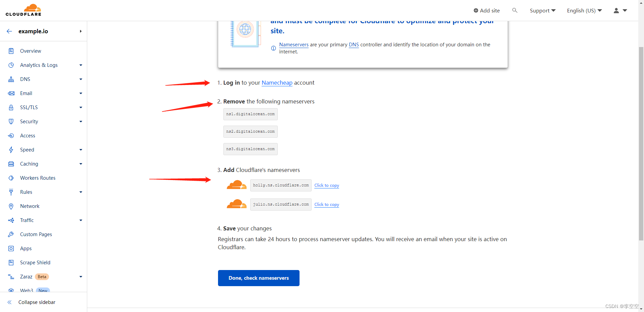644x312 pixels.
Task: Click the Collapse sidebar double chevron icon
Action: click(x=9, y=302)
